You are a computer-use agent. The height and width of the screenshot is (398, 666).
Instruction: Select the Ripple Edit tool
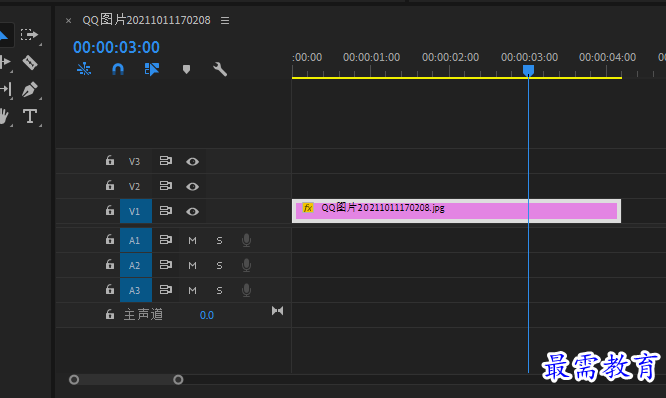tap(5, 62)
